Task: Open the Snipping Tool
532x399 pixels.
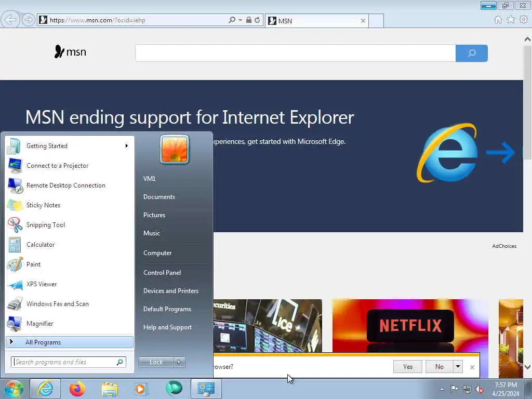Action: 70,224
